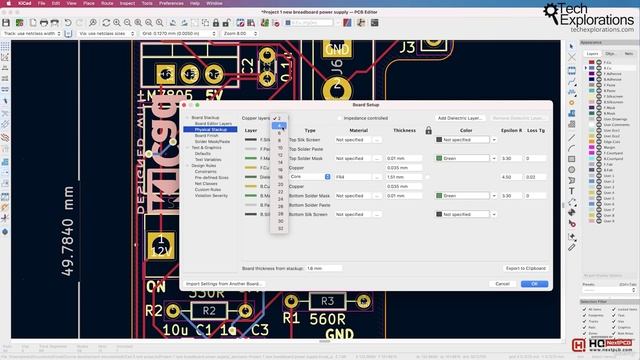The width and height of the screenshot is (640, 360).
Task: Click the Unlock open-padlock toolbar icon
Action: (226, 23)
